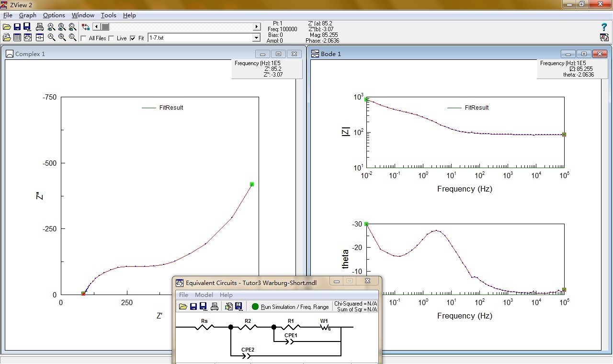Click the open folder icon in Equivalent Circuits window

[x=183, y=307]
